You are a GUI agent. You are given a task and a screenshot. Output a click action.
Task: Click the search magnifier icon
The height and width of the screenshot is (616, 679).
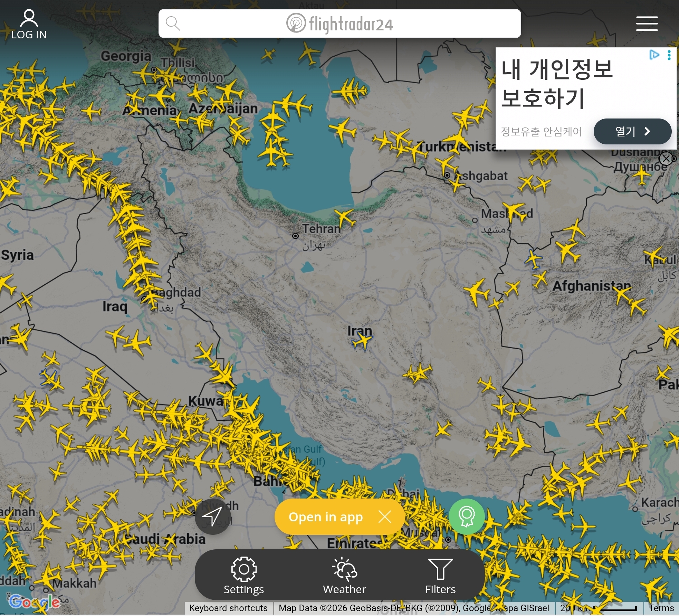click(173, 23)
